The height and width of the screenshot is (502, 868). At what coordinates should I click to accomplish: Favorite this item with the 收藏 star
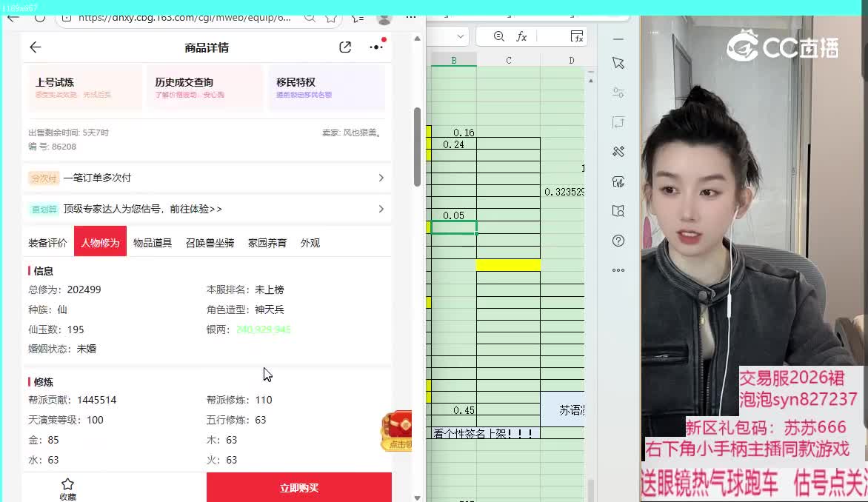(67, 488)
